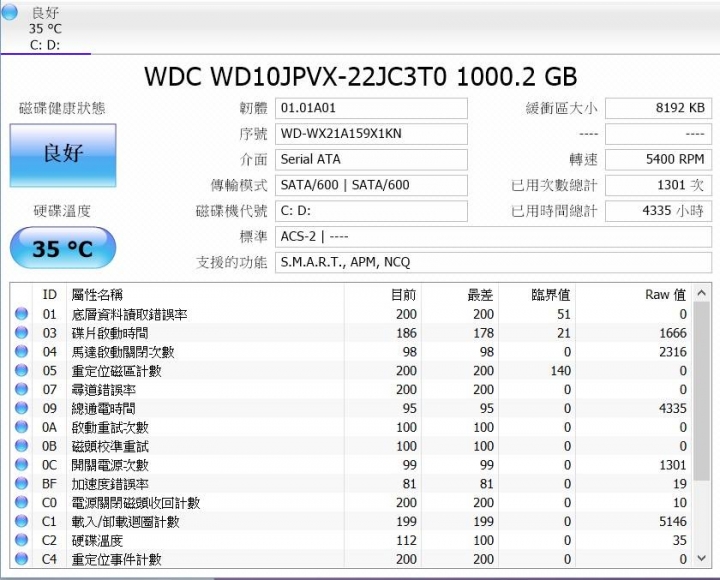Click the status orb for attribute 0A
The image size is (720, 580).
pos(21,427)
